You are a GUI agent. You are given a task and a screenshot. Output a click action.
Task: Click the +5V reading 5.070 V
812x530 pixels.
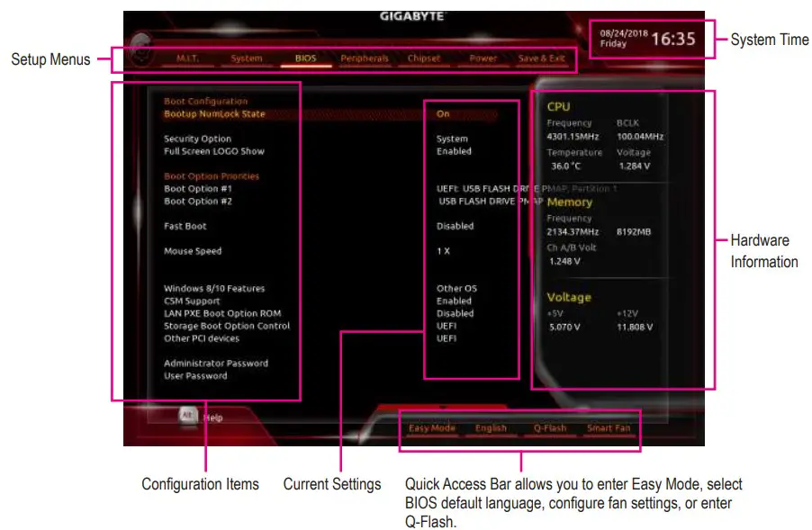tap(564, 328)
